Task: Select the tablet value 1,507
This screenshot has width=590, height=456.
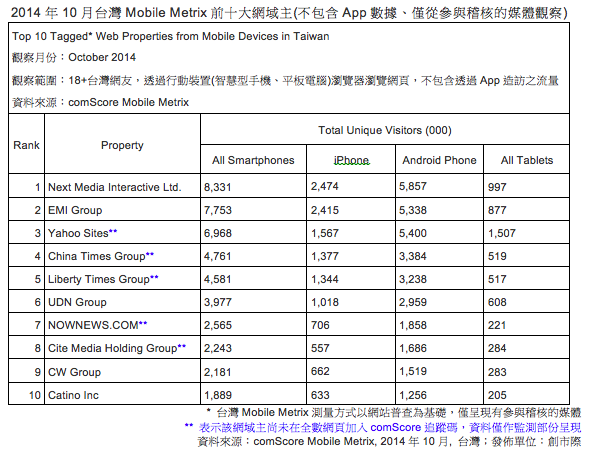Action: click(x=502, y=233)
